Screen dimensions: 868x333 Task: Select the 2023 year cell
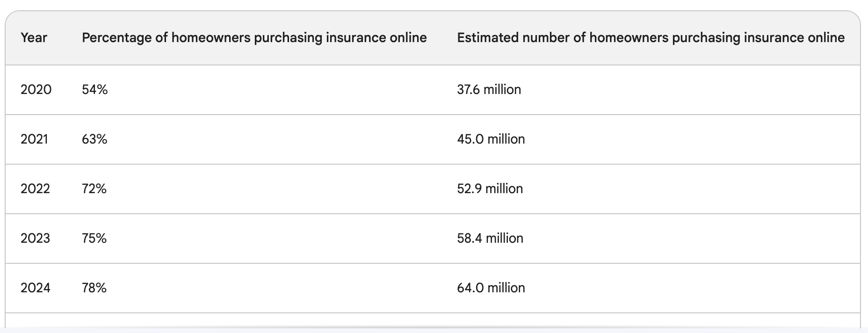tap(35, 239)
